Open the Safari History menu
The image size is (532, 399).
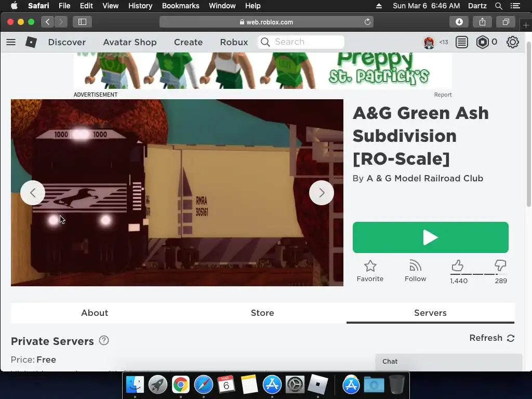pos(140,6)
